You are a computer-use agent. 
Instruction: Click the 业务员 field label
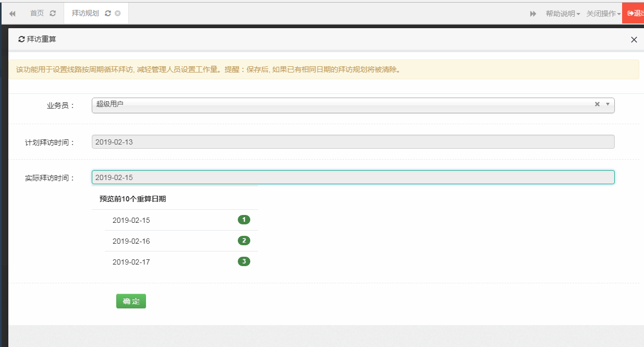pos(61,105)
